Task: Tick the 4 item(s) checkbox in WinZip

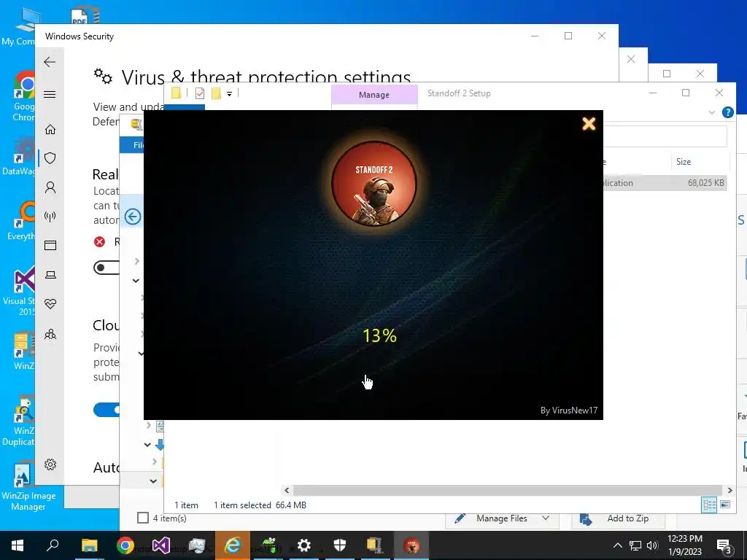Action: (143, 518)
